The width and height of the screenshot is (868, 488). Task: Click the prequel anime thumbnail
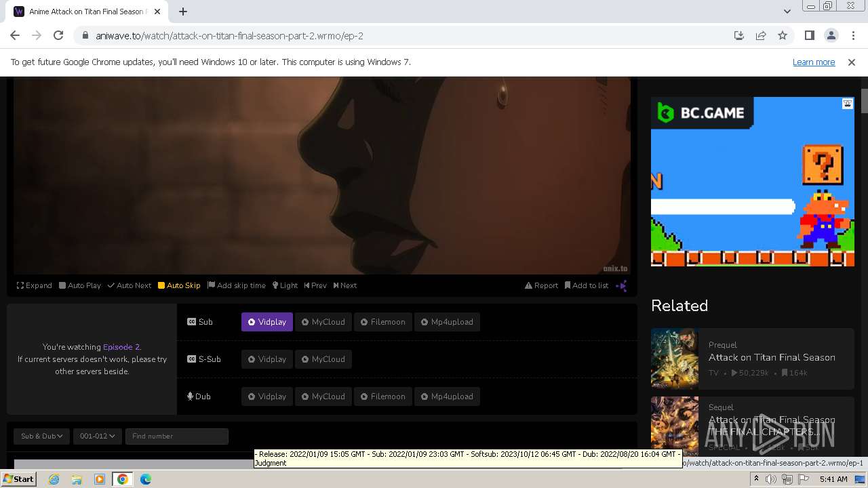coord(675,358)
